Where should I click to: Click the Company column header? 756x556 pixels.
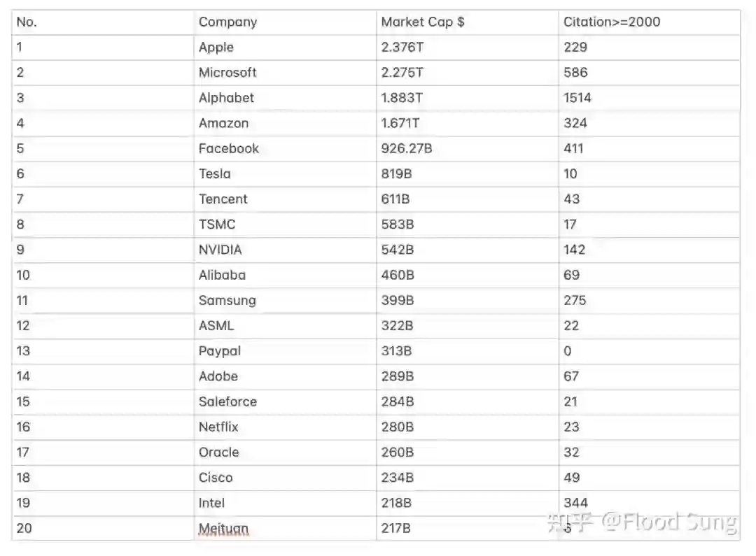(227, 22)
